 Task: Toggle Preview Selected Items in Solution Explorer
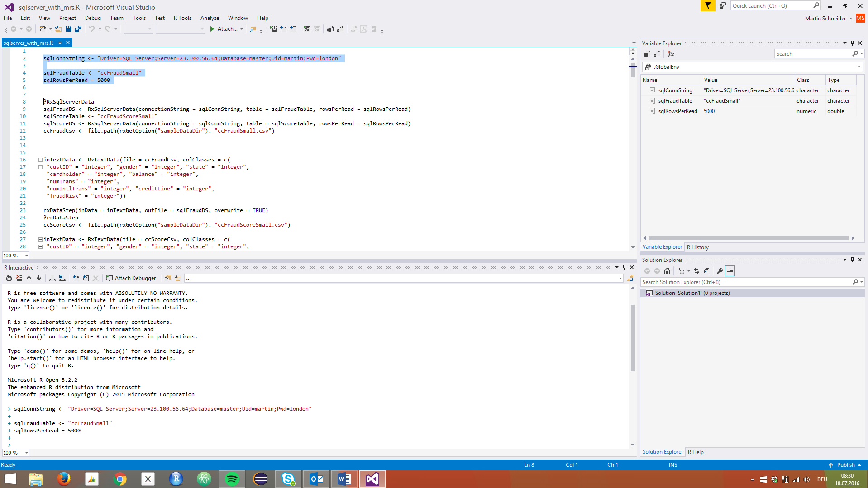coord(730,271)
